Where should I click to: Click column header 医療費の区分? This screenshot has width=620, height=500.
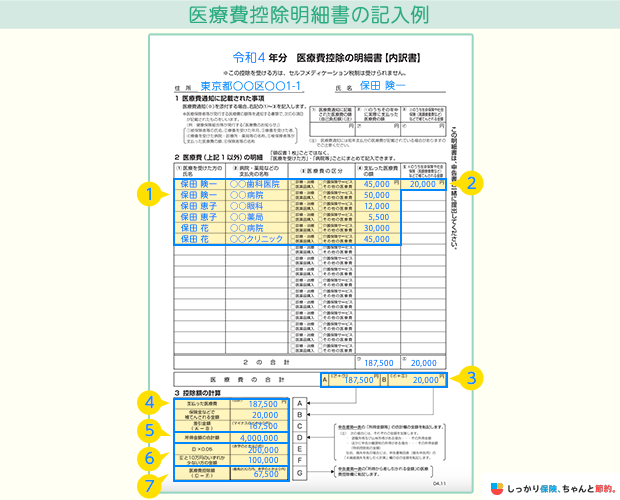[x=321, y=171]
